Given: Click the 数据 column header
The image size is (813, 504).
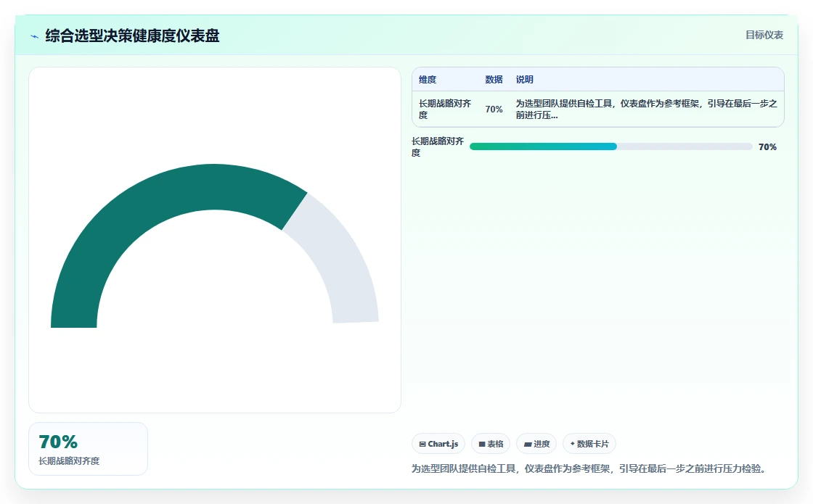Looking at the screenshot, I should (x=494, y=79).
